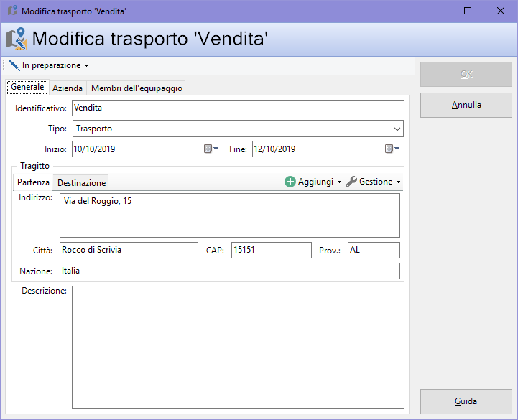The height and width of the screenshot is (420, 518).
Task: Switch to the Azienda tab
Action: 68,88
